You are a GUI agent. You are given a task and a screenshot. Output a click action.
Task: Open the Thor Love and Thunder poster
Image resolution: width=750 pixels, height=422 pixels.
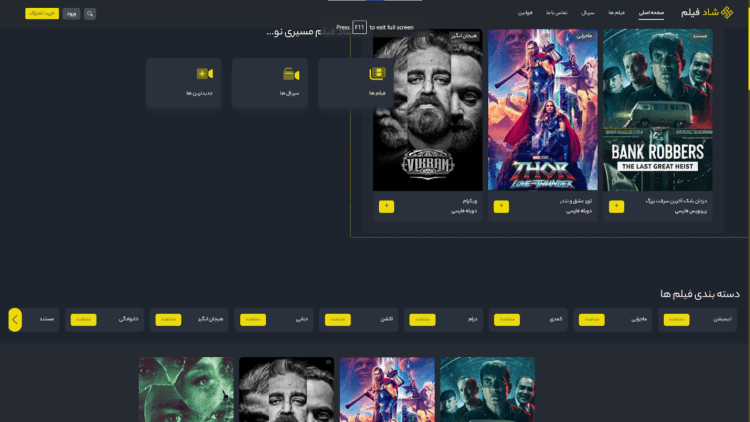pyautogui.click(x=543, y=110)
